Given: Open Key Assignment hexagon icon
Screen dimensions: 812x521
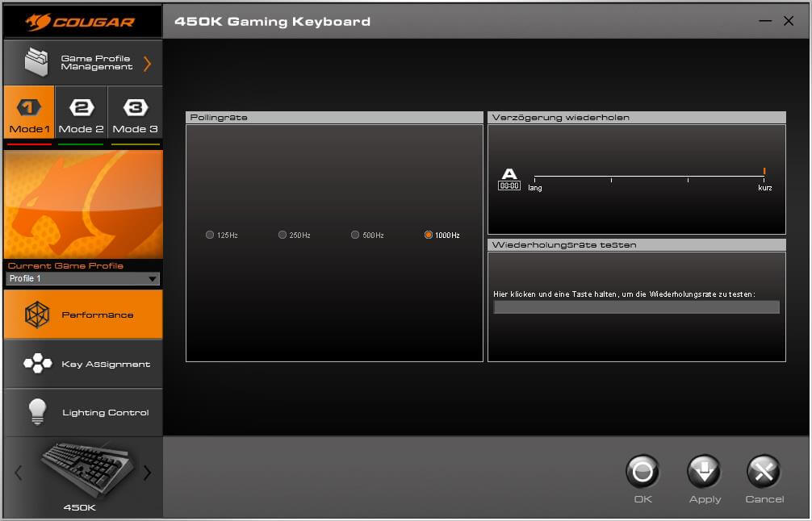Looking at the screenshot, I should coord(37,364).
